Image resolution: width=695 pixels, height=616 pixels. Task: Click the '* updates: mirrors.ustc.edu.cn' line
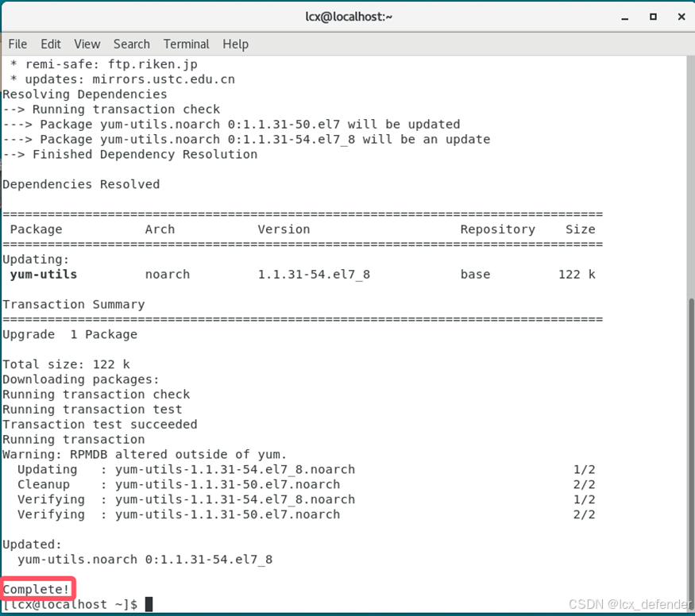(x=122, y=79)
